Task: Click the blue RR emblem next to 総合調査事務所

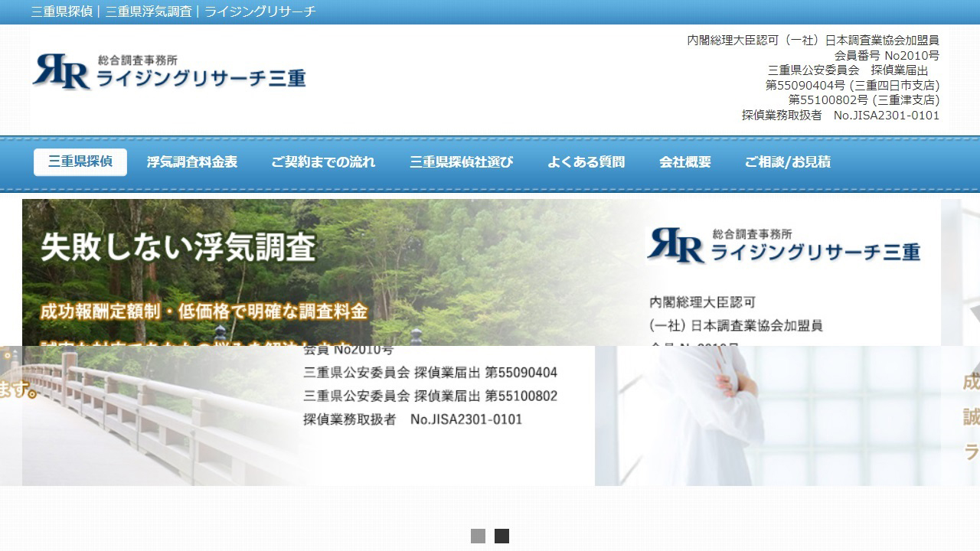Action: click(60, 74)
